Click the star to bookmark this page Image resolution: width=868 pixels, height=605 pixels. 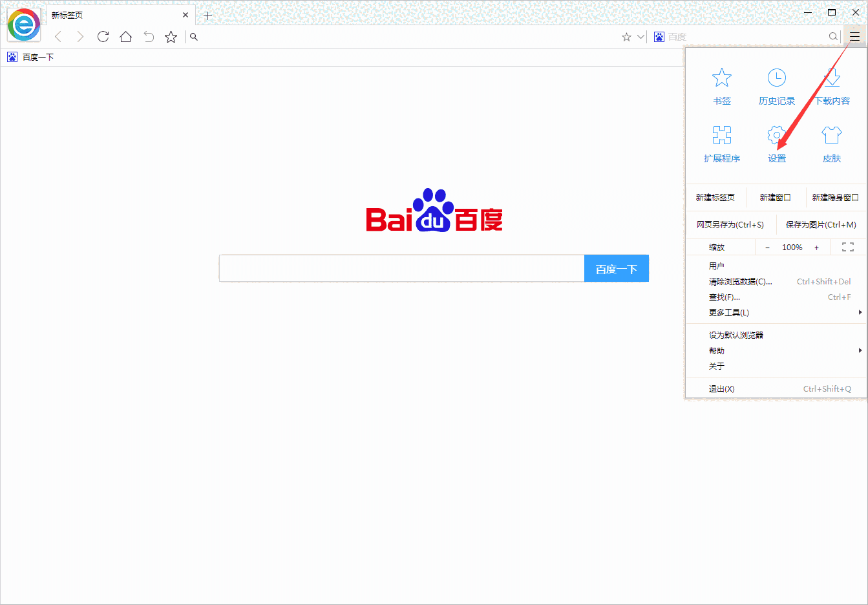tap(171, 37)
